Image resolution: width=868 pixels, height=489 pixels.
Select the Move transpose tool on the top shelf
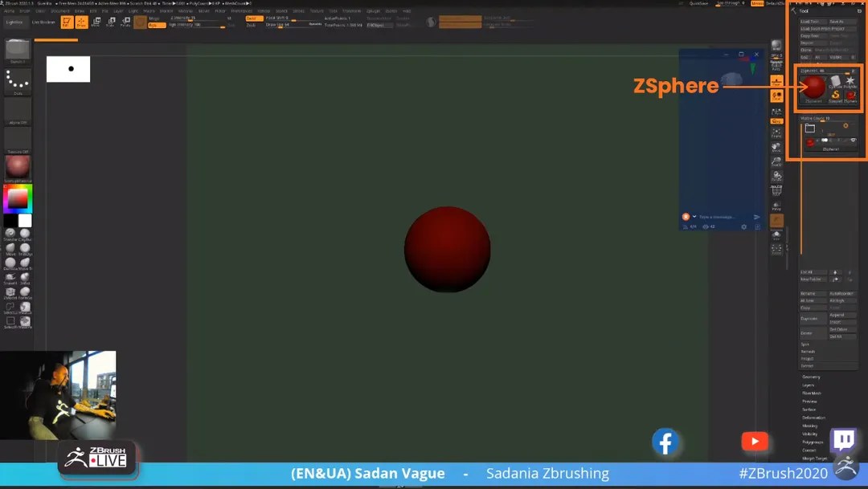point(96,22)
